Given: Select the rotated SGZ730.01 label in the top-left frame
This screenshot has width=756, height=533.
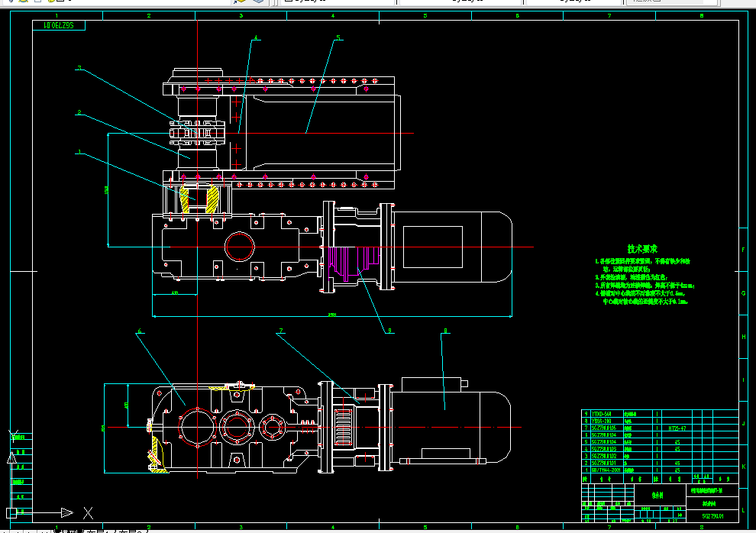Looking at the screenshot, I should coord(58,25).
